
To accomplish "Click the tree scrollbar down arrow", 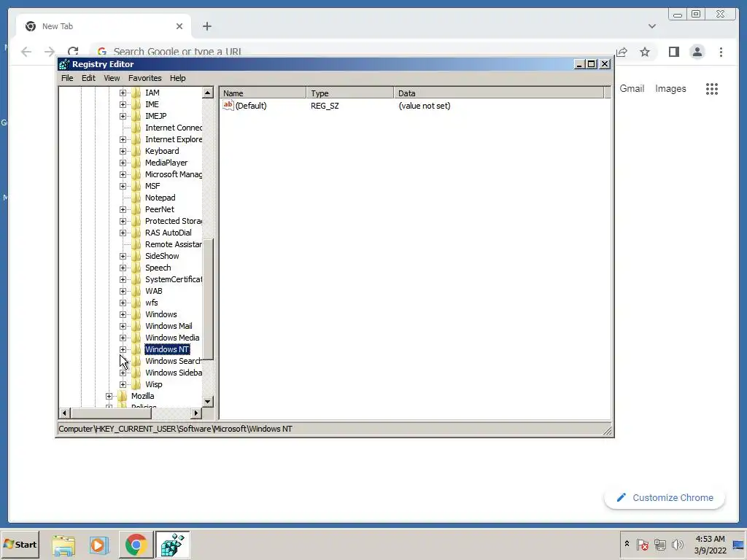I will point(208,402).
